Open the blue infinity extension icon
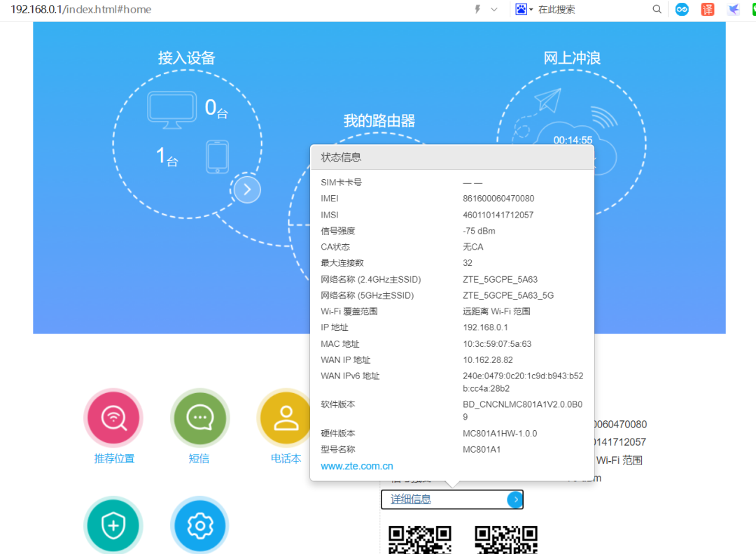Screen dimensions: 756x554 pos(682,9)
